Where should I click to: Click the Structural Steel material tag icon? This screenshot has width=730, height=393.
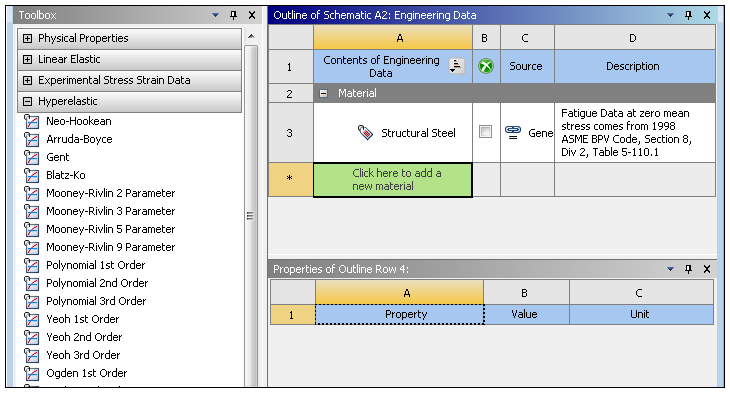[x=365, y=133]
